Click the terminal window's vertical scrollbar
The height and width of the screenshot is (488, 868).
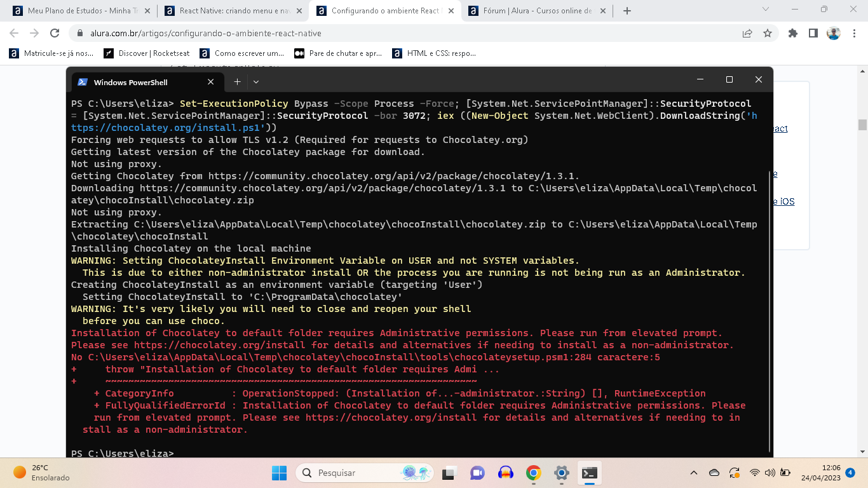[x=770, y=311]
